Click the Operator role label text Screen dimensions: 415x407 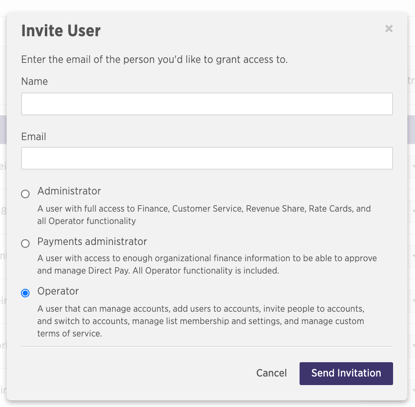58,291
